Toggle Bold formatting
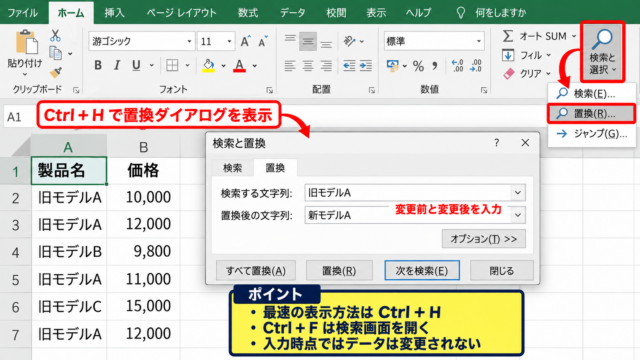640x360 pixels. coord(98,65)
